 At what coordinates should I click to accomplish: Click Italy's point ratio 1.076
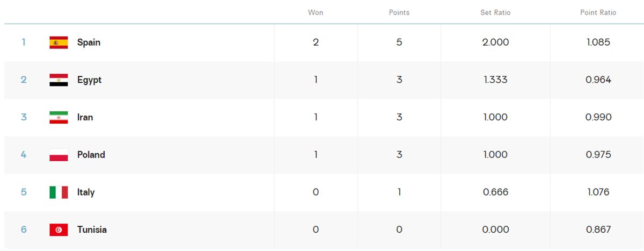click(x=598, y=192)
